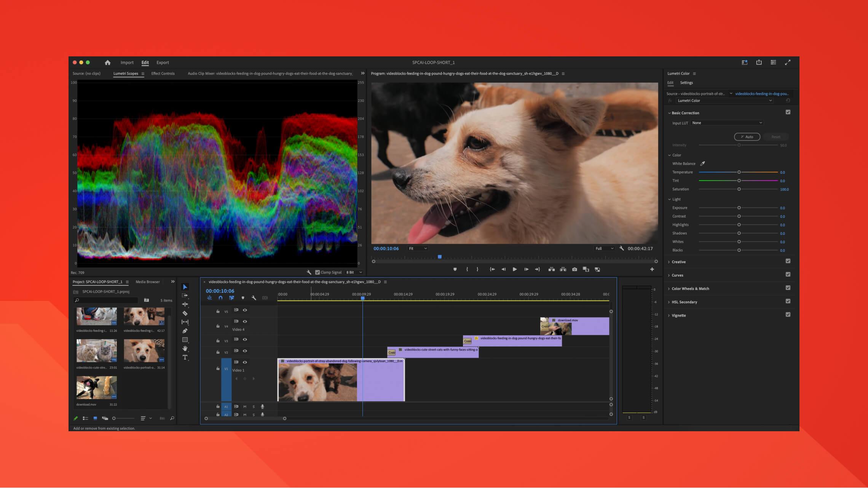
Task: Switch to the Import tab
Action: (x=127, y=62)
